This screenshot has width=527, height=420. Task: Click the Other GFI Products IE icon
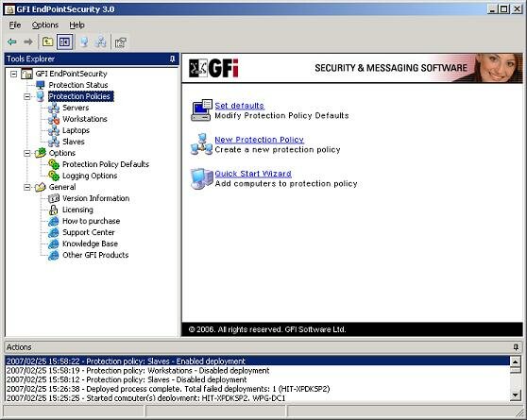[x=54, y=255]
